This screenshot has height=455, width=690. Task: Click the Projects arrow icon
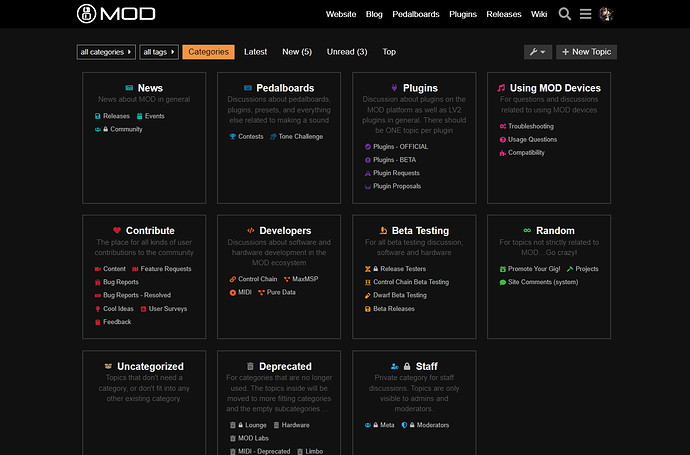[570, 269]
